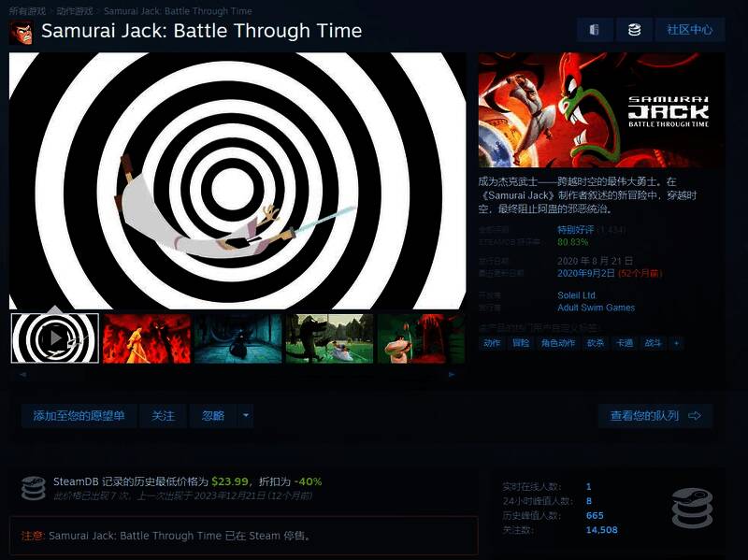
Task: Open Adult Swim Games publisher link
Action: pyautogui.click(x=596, y=308)
